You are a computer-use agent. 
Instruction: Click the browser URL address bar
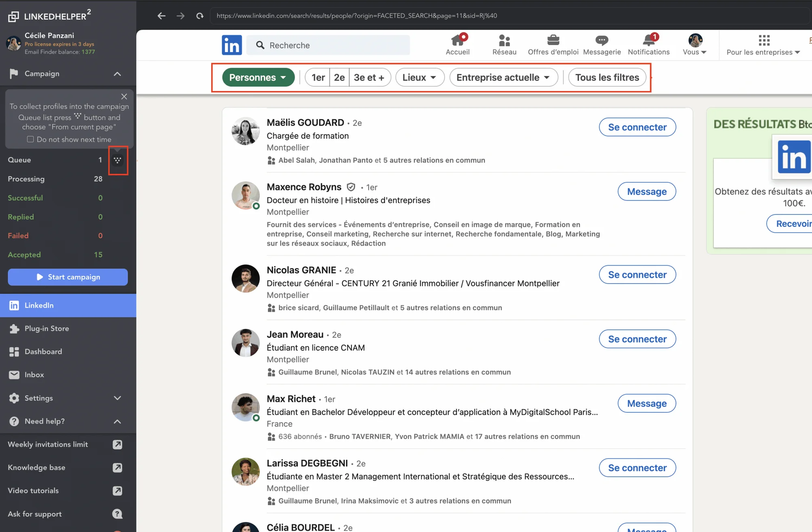tap(510, 16)
